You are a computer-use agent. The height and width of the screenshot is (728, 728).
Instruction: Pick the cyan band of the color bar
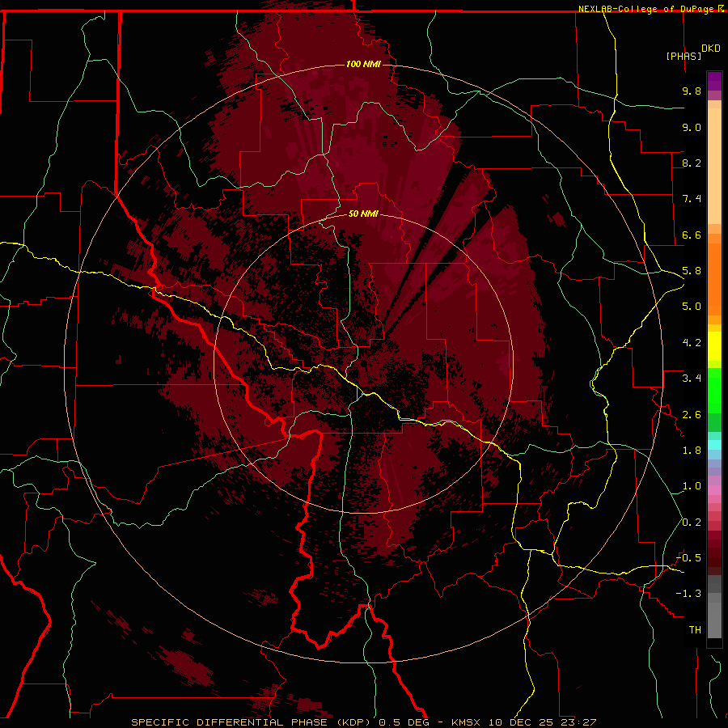point(714,445)
